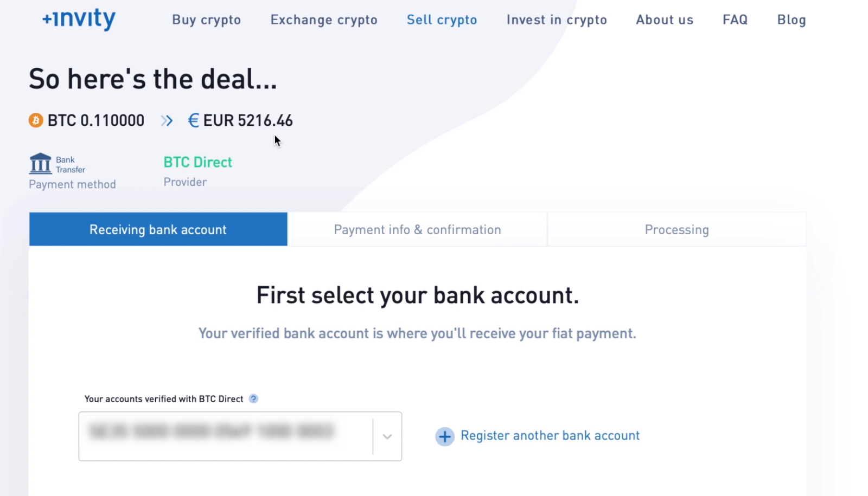Viewport: 868px width, 496px height.
Task: Stay on the Receiving bank account tab
Action: tap(157, 229)
